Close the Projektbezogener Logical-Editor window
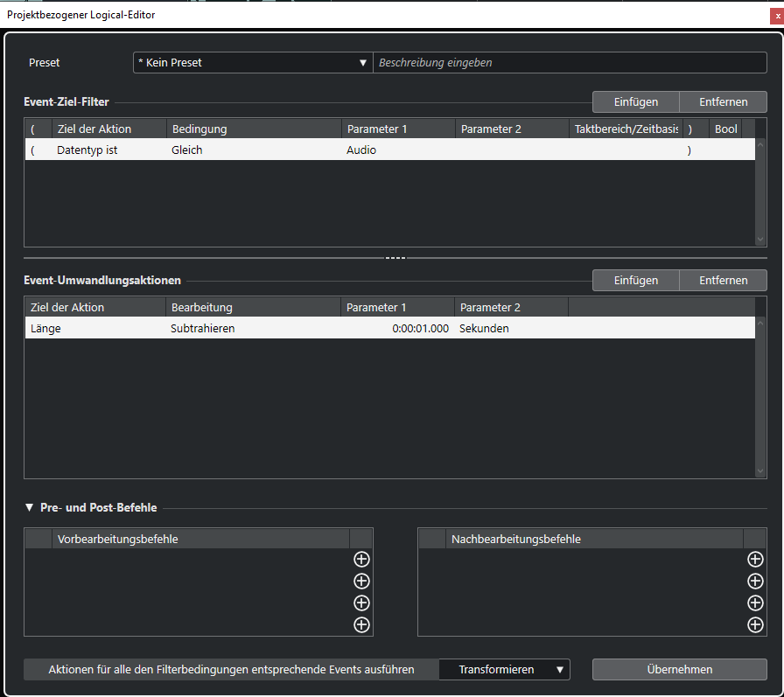784x697 pixels. click(777, 16)
